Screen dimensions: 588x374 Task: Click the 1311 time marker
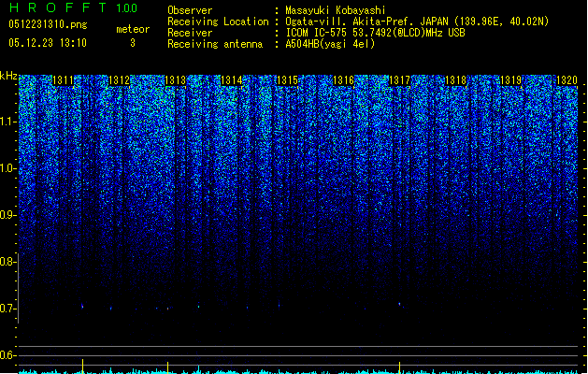63,80
